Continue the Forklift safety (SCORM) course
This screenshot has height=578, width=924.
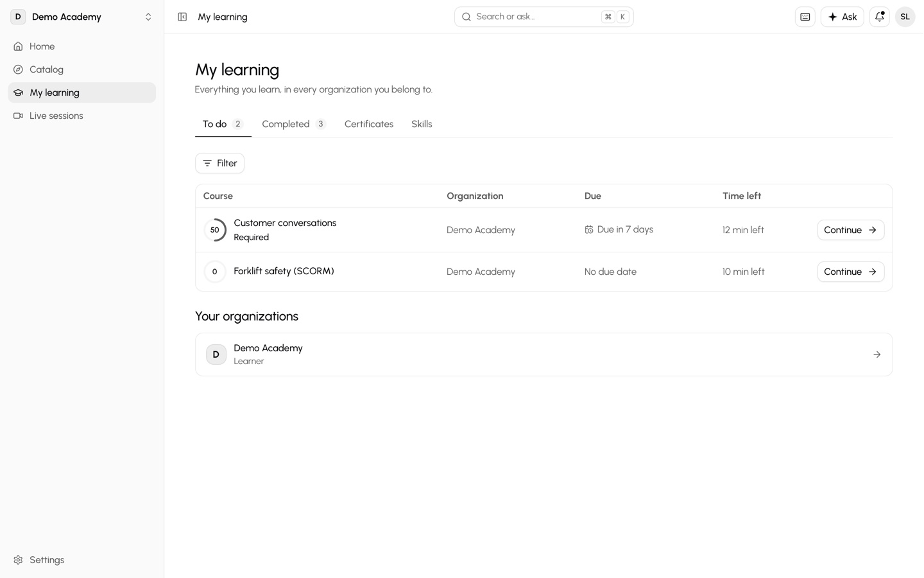pos(850,272)
